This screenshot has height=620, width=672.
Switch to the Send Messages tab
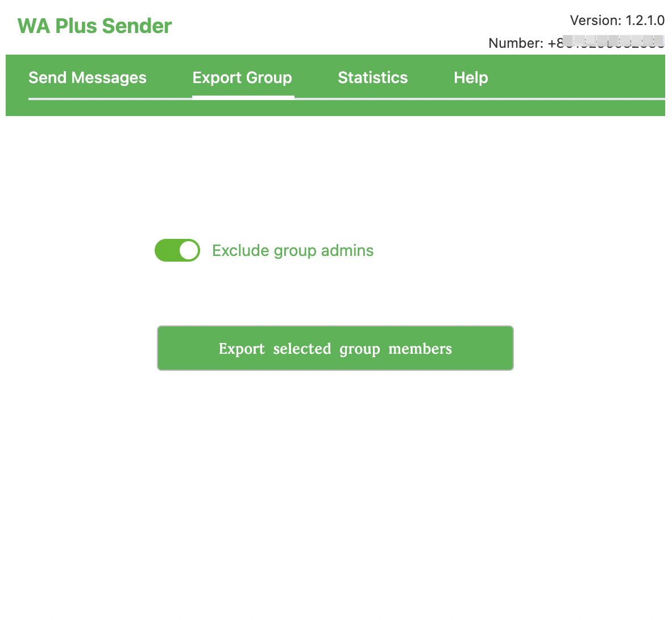click(x=88, y=77)
